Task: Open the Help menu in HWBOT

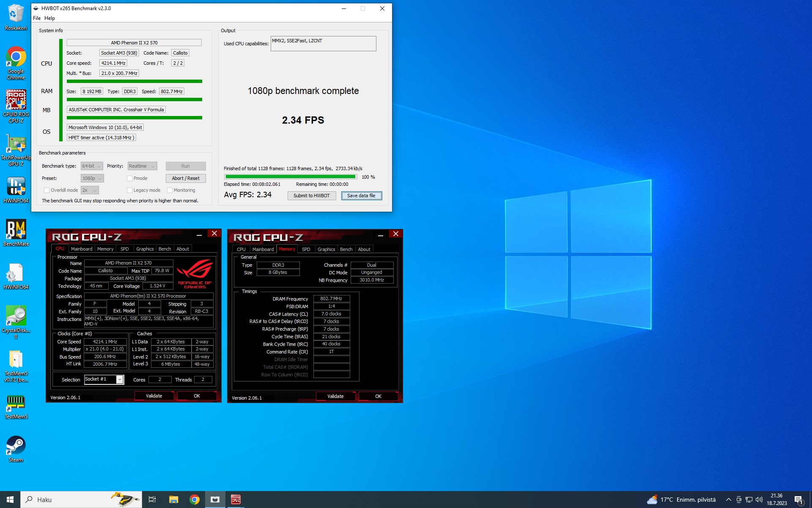Action: tap(49, 18)
